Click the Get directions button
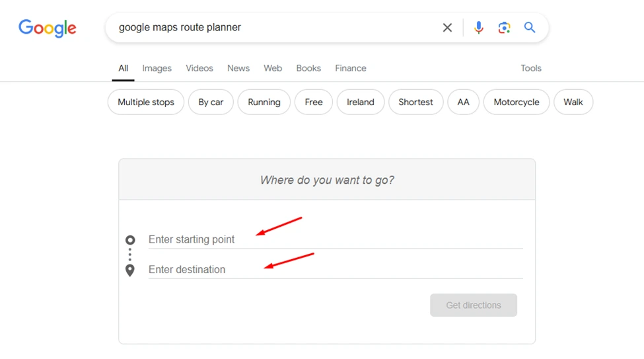Image resolution: width=644 pixels, height=359 pixels. [x=474, y=305]
